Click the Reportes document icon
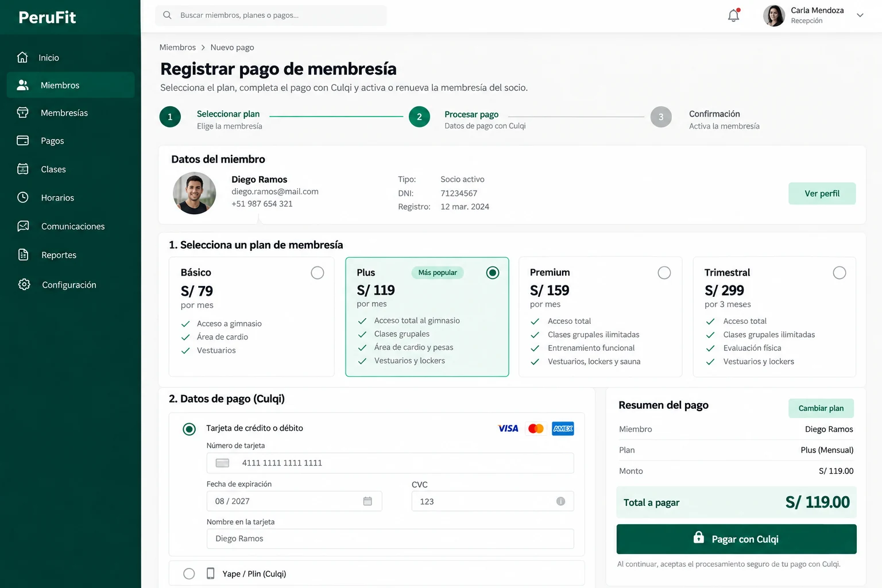 tap(23, 255)
